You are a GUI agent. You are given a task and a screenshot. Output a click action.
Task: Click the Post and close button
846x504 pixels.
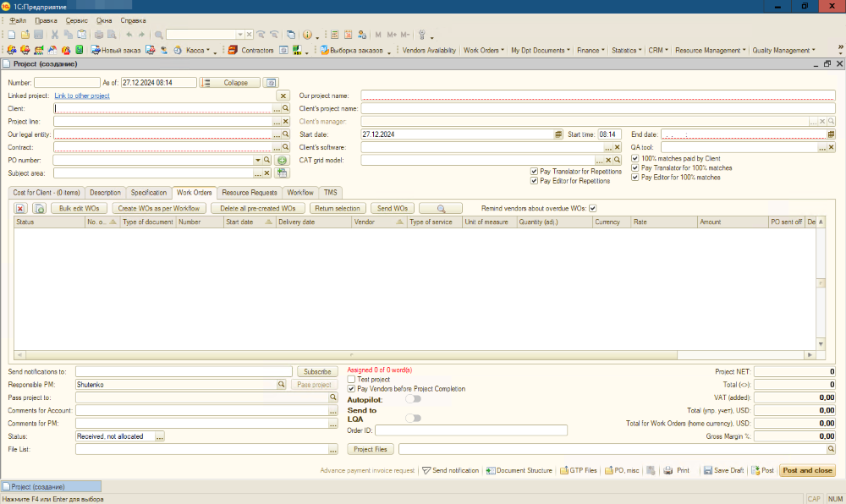(x=806, y=470)
